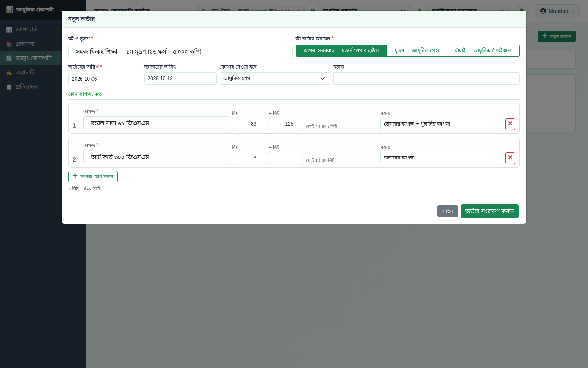The image size is (588, 368).
Task: Click the রয়্যালটি icon in the sidebar
Action: coord(9,73)
